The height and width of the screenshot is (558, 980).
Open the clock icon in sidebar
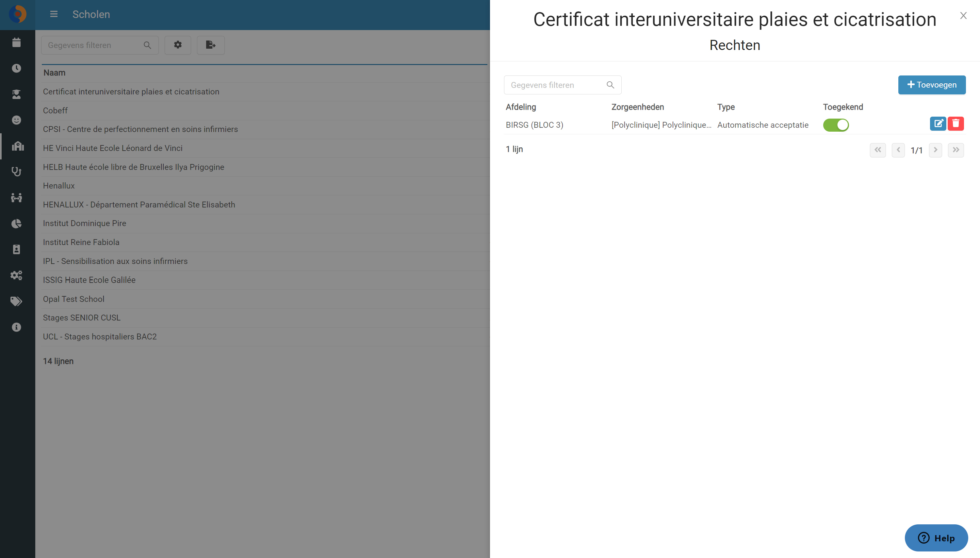click(x=16, y=68)
